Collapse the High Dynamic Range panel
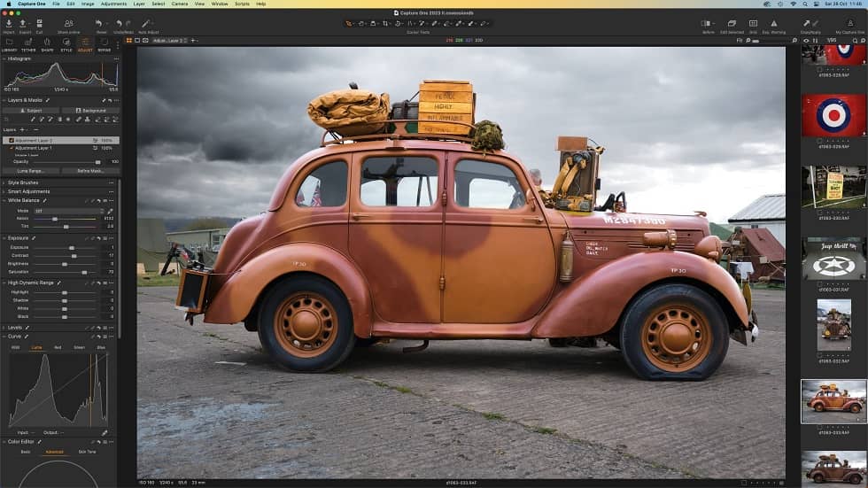The height and width of the screenshot is (488, 868). click(x=4, y=283)
